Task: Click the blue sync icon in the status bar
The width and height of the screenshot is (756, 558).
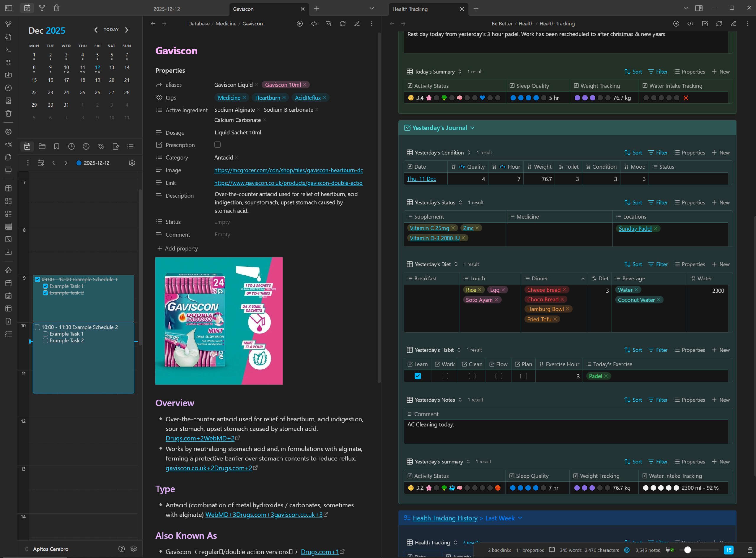Action: [x=627, y=550]
